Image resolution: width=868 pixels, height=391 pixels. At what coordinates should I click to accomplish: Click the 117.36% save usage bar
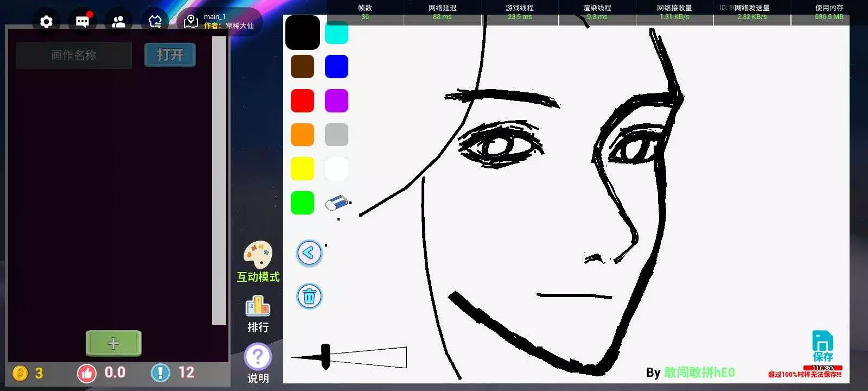(x=823, y=368)
